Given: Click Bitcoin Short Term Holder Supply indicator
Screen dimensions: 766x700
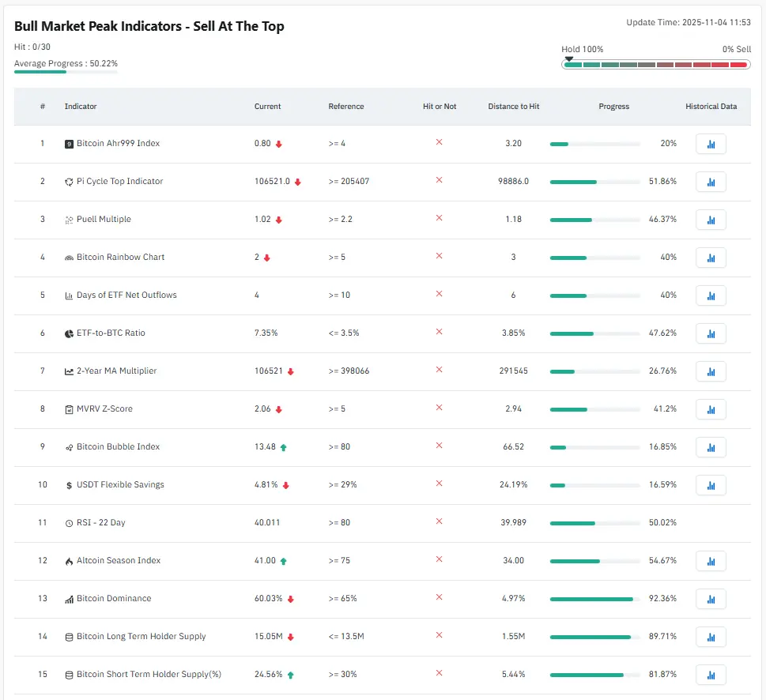Looking at the screenshot, I should [149, 675].
